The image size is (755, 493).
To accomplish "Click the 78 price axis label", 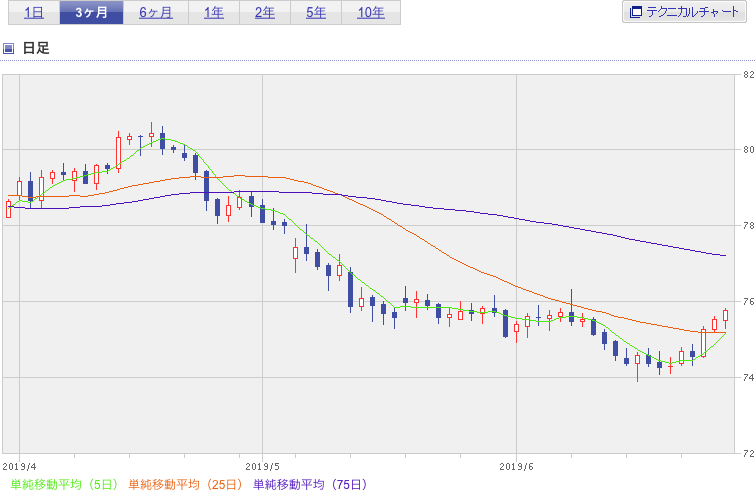I will click(x=748, y=225).
